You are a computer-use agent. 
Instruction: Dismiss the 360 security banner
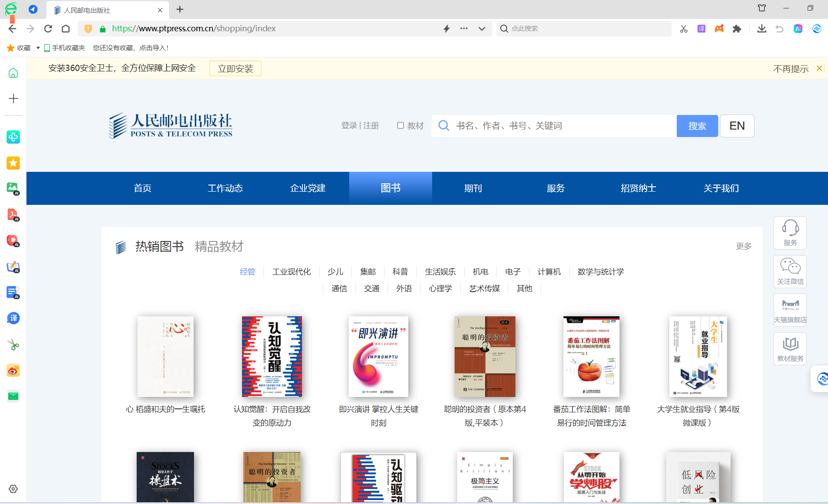(x=819, y=68)
